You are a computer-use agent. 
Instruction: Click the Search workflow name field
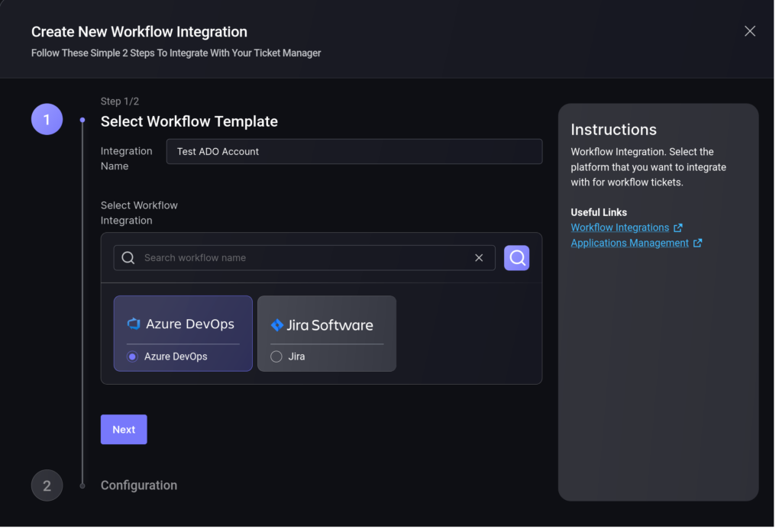[x=304, y=258]
